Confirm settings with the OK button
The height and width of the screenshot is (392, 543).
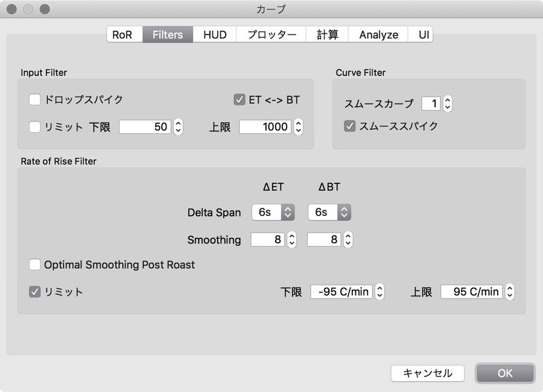tap(505, 373)
